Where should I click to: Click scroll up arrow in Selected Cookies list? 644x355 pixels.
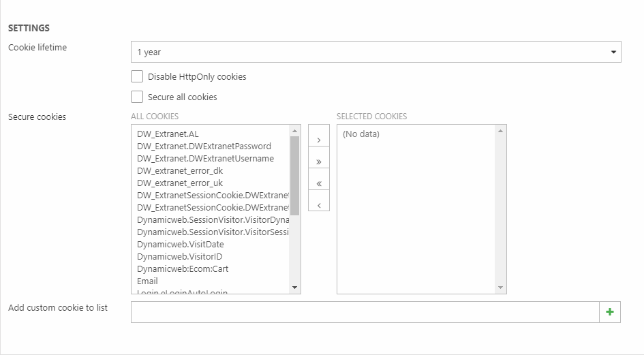tap(501, 131)
